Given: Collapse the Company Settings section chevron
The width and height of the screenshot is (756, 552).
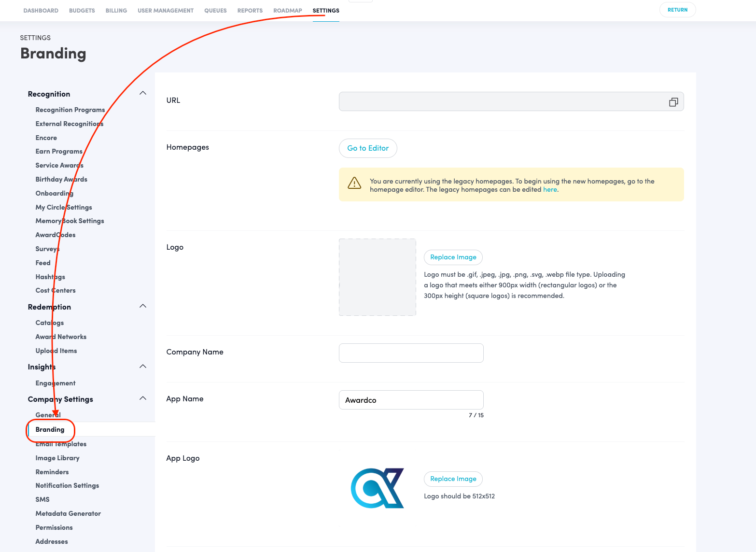Looking at the screenshot, I should 143,398.
